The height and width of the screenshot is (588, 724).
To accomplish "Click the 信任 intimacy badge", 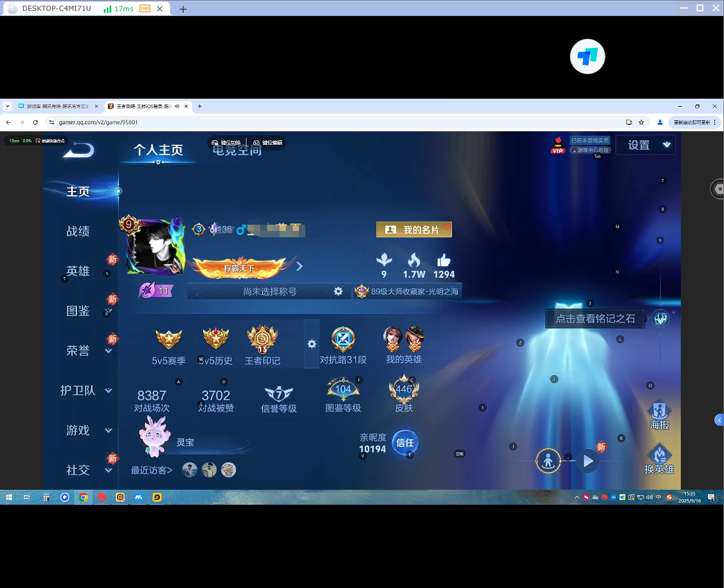I will [405, 443].
